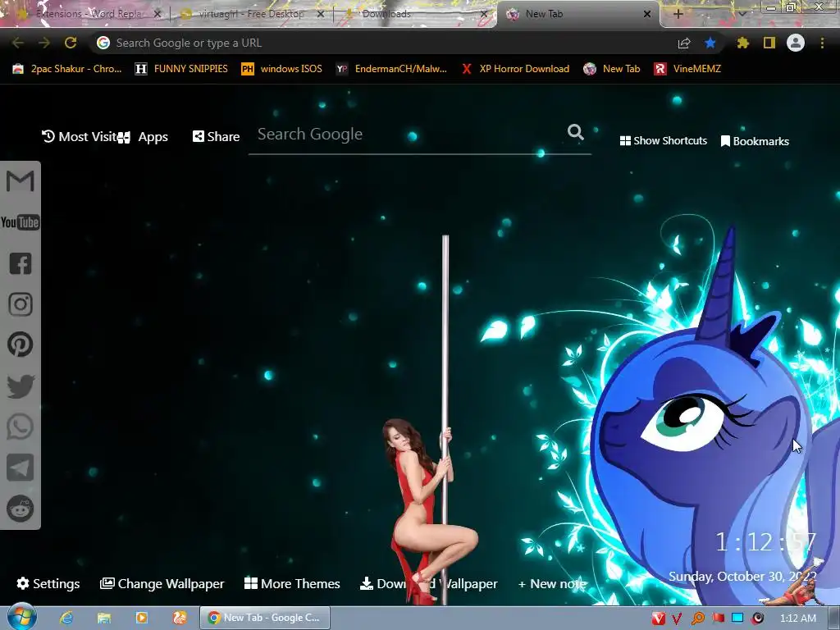Click the share-this-page icon in the address bar

pos(684,43)
